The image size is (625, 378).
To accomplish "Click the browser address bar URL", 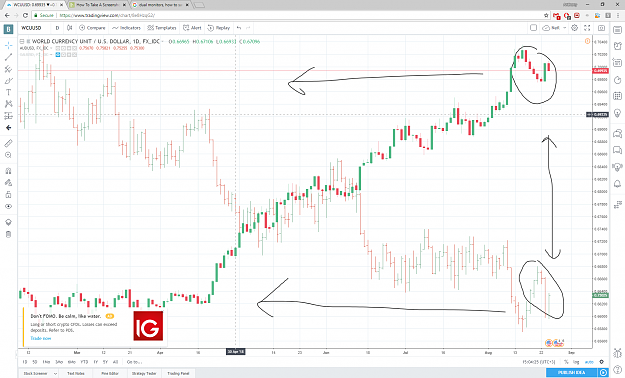I will click(x=107, y=15).
